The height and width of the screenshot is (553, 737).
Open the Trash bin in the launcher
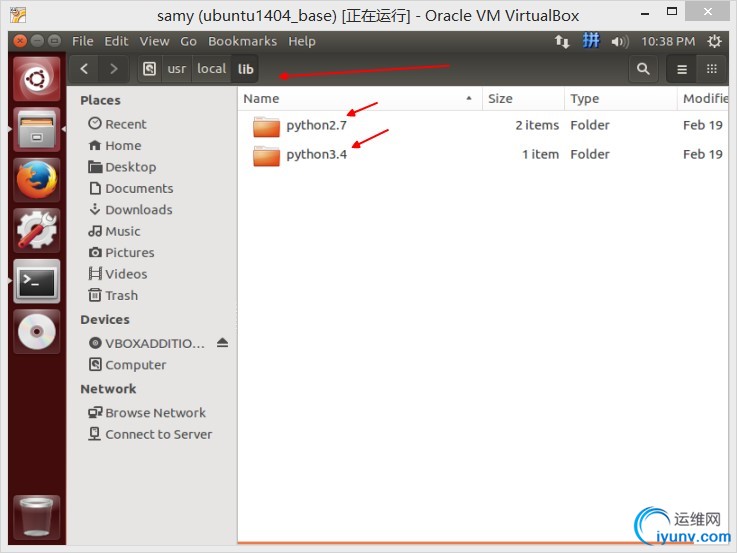click(x=37, y=517)
